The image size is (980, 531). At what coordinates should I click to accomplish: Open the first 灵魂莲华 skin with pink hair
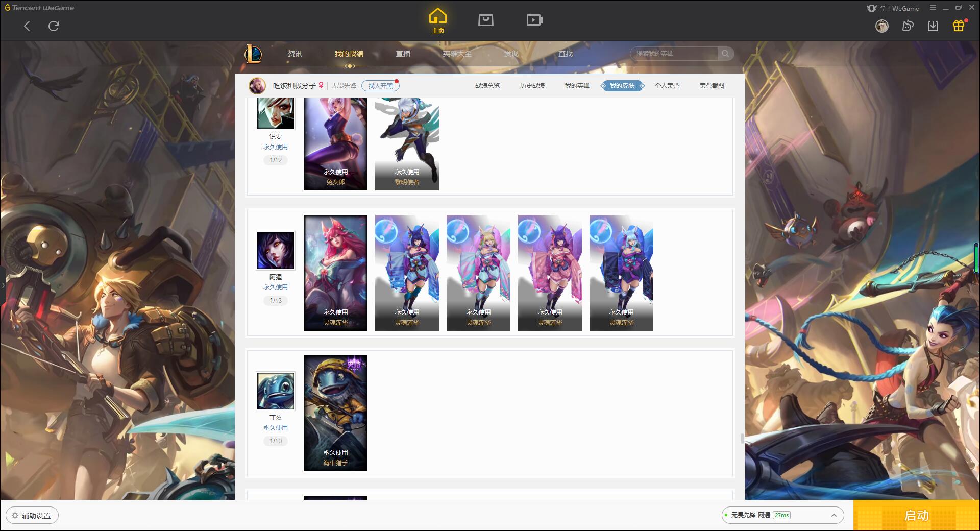point(335,273)
